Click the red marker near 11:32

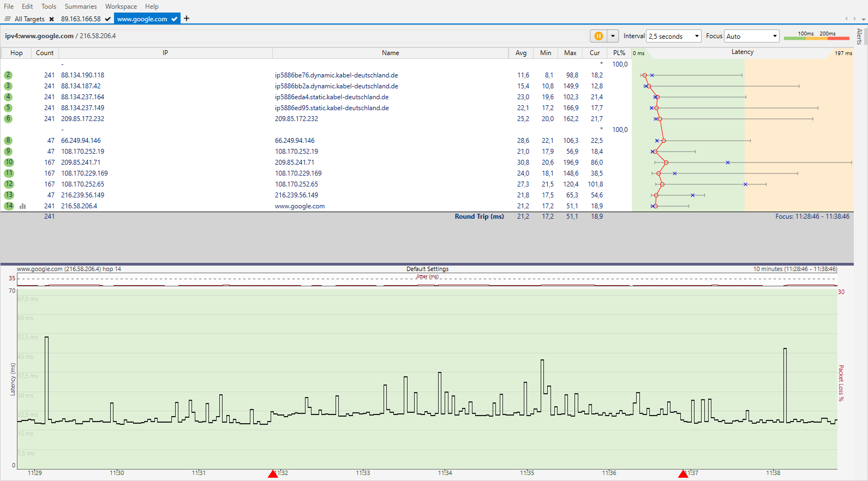tap(273, 474)
